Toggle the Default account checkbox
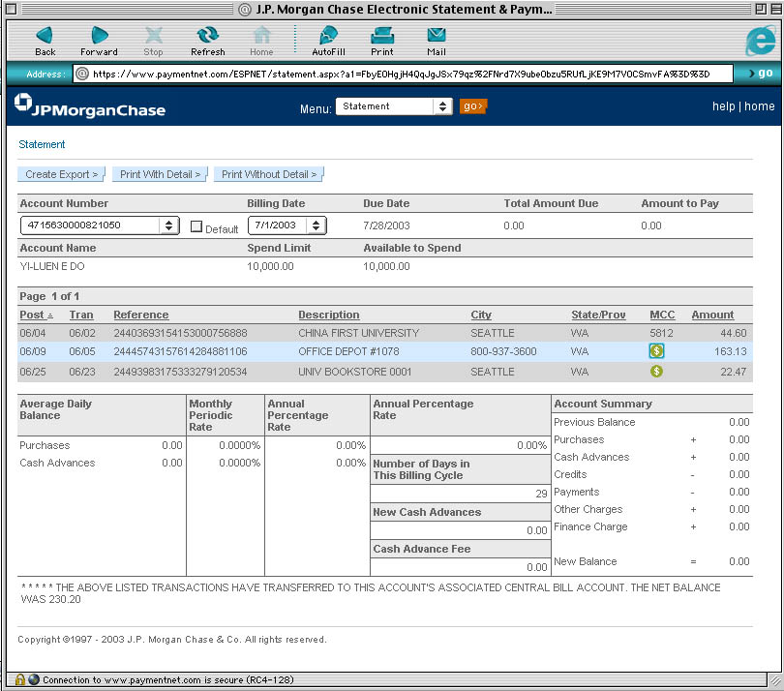Image resolution: width=784 pixels, height=691 pixels. [x=196, y=227]
